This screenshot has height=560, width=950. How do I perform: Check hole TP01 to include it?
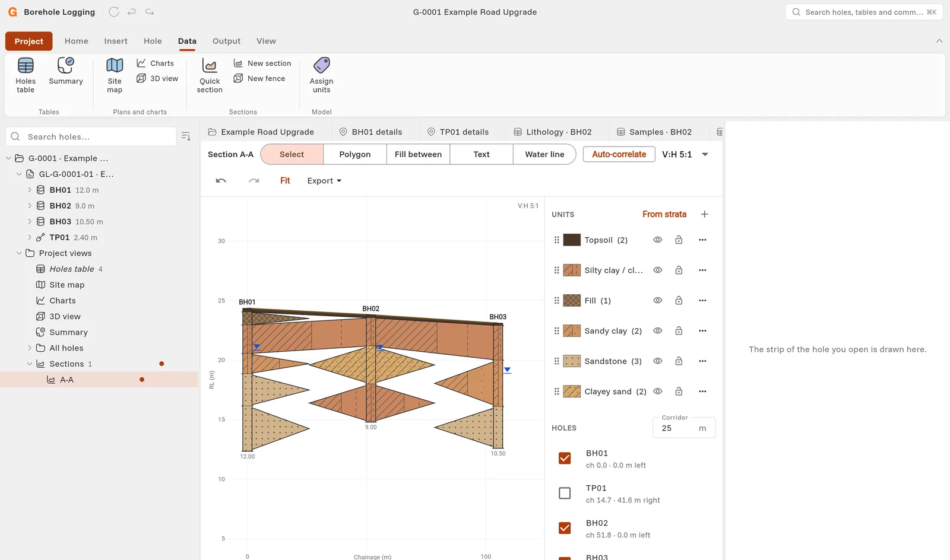(565, 493)
